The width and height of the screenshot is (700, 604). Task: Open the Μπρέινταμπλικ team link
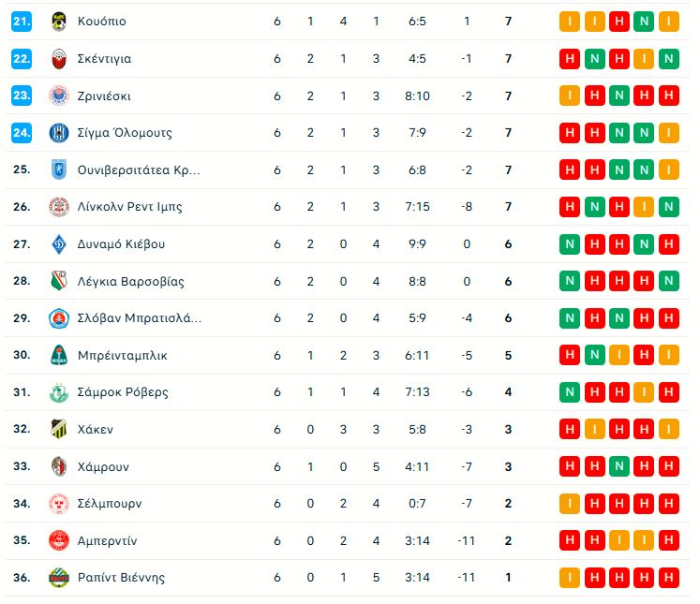[x=123, y=355]
